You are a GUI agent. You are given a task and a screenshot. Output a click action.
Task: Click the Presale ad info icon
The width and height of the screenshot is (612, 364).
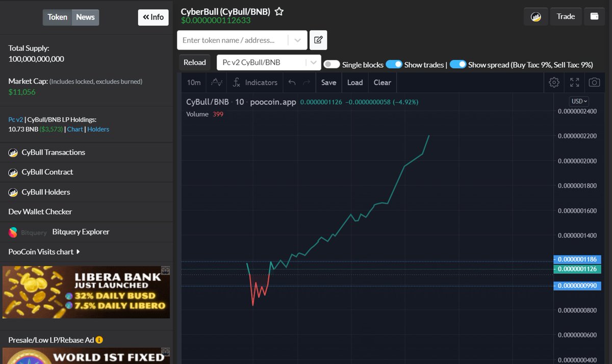[x=99, y=340]
